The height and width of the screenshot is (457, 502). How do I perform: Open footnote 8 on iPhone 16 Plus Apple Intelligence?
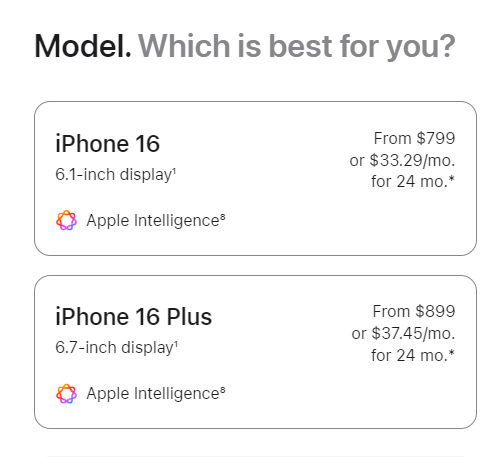[x=223, y=389]
